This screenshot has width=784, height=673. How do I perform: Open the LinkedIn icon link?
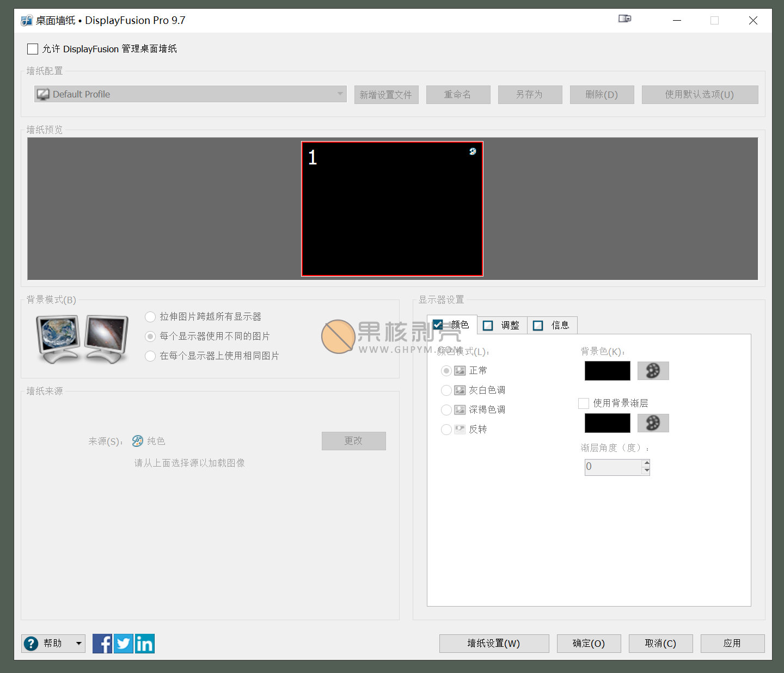(145, 644)
